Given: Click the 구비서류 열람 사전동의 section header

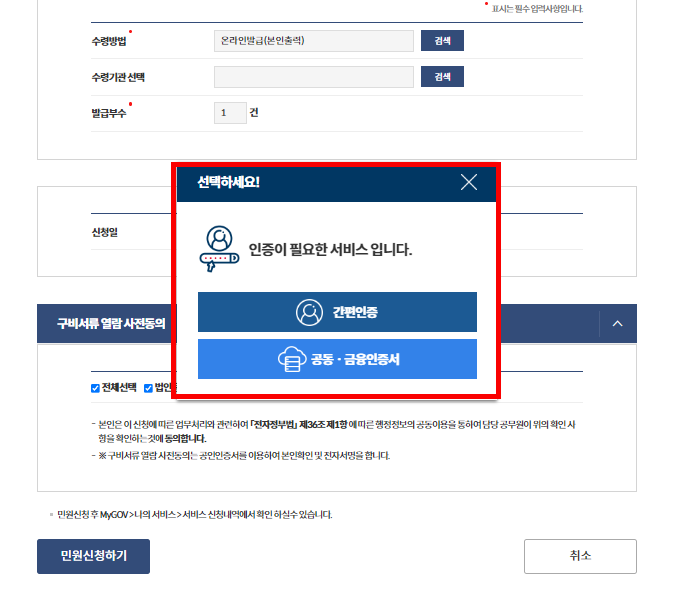Looking at the screenshot, I should click(x=111, y=324).
